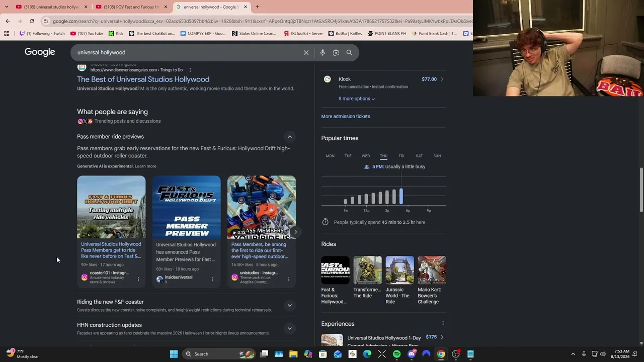Viewport: 644px width, 362px height.
Task: Reload the current Chrome page
Action: click(32, 21)
